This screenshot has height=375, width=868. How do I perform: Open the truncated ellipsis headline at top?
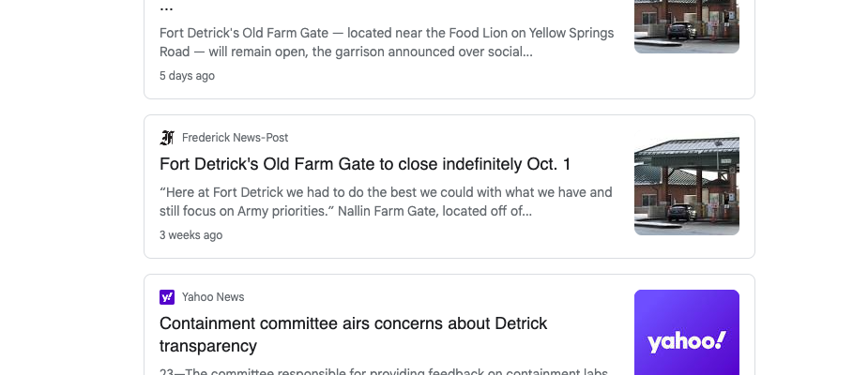click(x=166, y=7)
